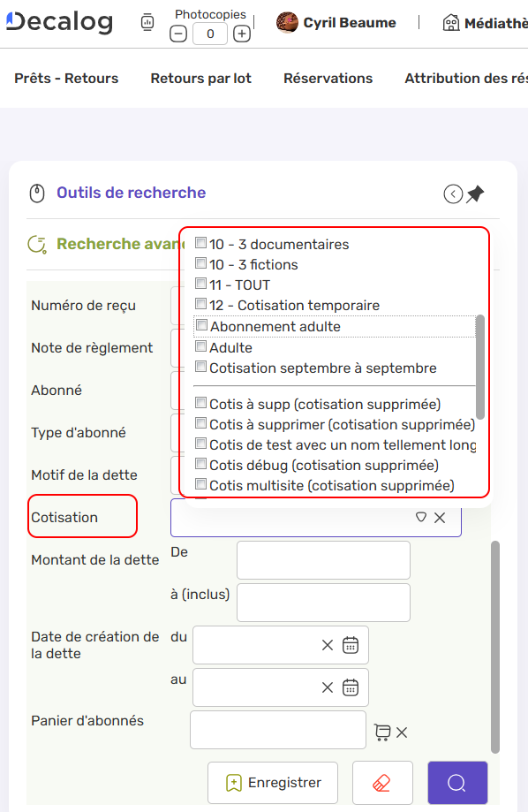Clear the 'du' date with X
Viewport: 528px width, 812px height.
pyautogui.click(x=328, y=645)
